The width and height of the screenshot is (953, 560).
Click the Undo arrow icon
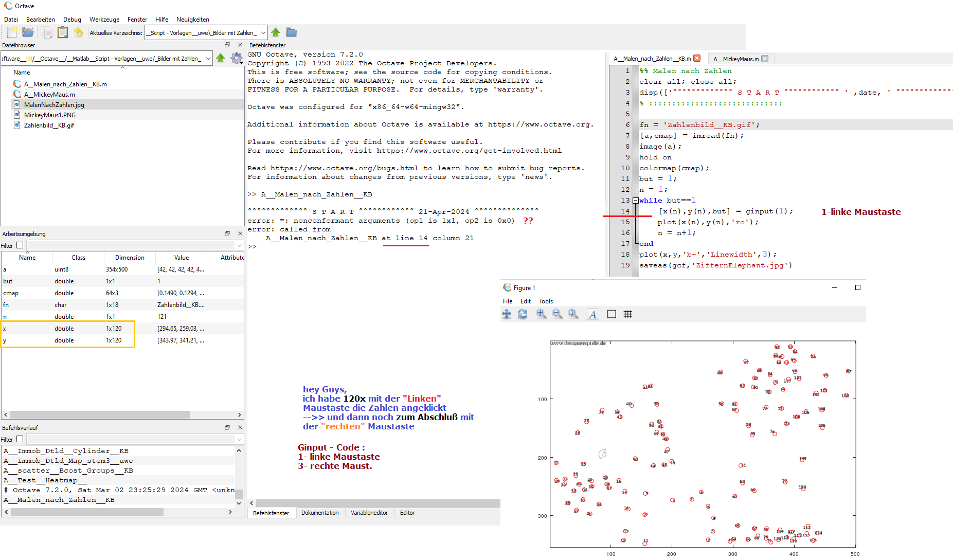pyautogui.click(x=78, y=32)
